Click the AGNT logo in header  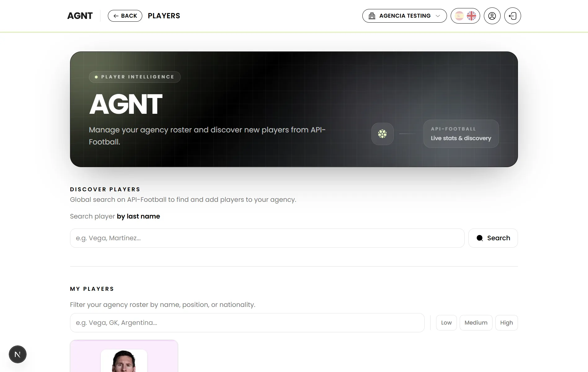pos(80,16)
